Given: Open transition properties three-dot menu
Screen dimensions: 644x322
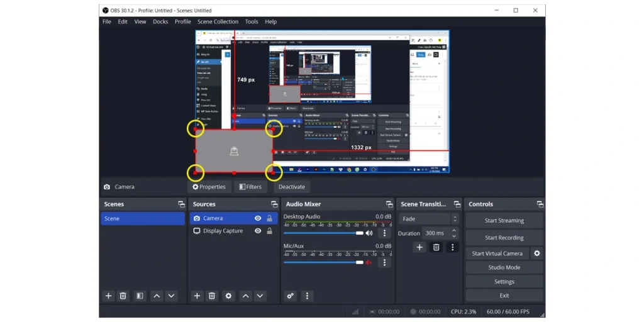Looking at the screenshot, I should tap(452, 247).
